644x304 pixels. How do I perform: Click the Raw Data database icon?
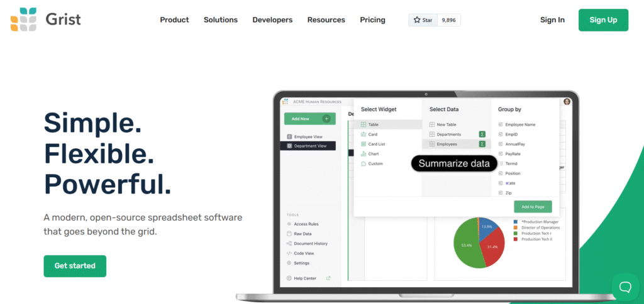(289, 234)
